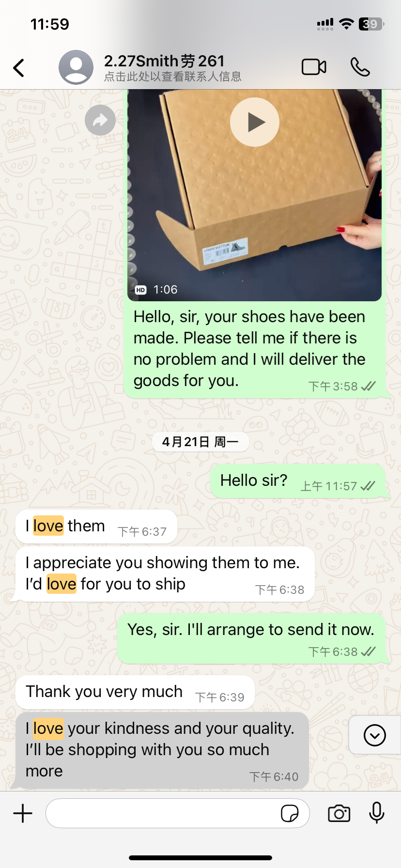Start a video call with contact
The height and width of the screenshot is (868, 401).
[314, 67]
